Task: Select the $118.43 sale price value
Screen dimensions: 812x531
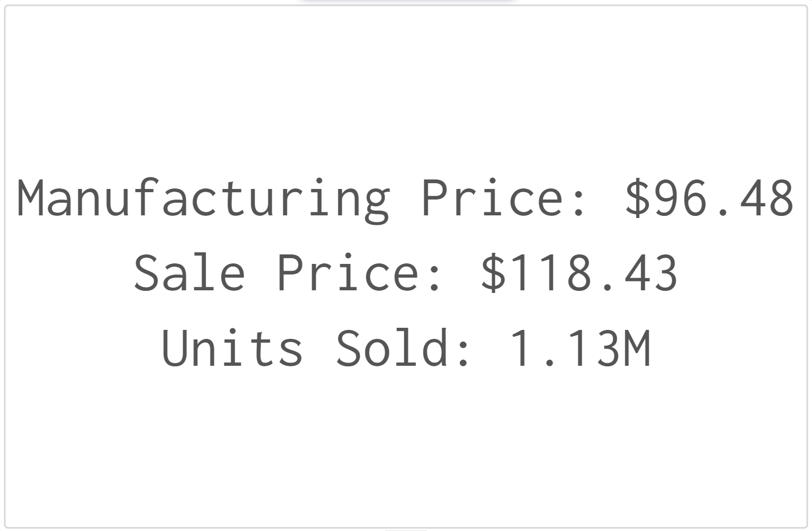Action: click(x=579, y=273)
